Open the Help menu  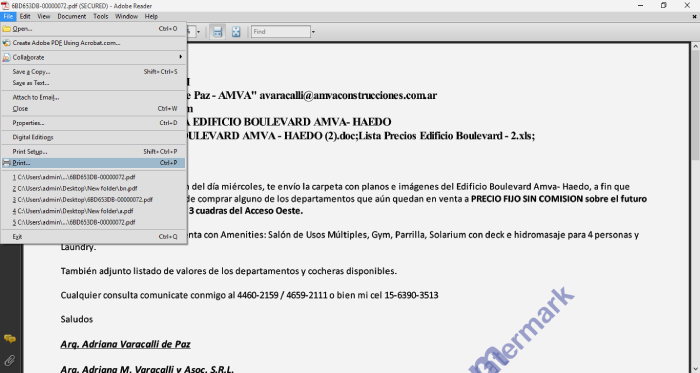point(151,16)
